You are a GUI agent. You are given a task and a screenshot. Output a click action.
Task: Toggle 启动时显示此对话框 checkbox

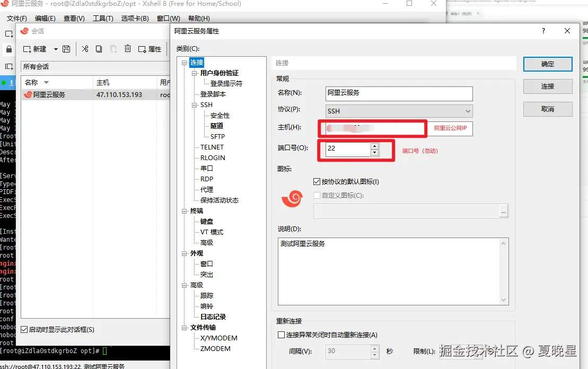pos(24,330)
